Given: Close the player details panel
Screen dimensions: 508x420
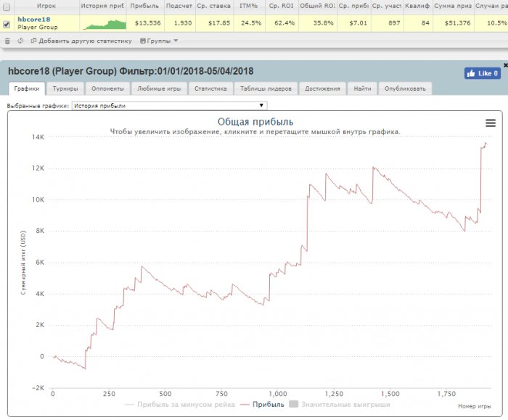Looking at the screenshot, I should 505,65.
